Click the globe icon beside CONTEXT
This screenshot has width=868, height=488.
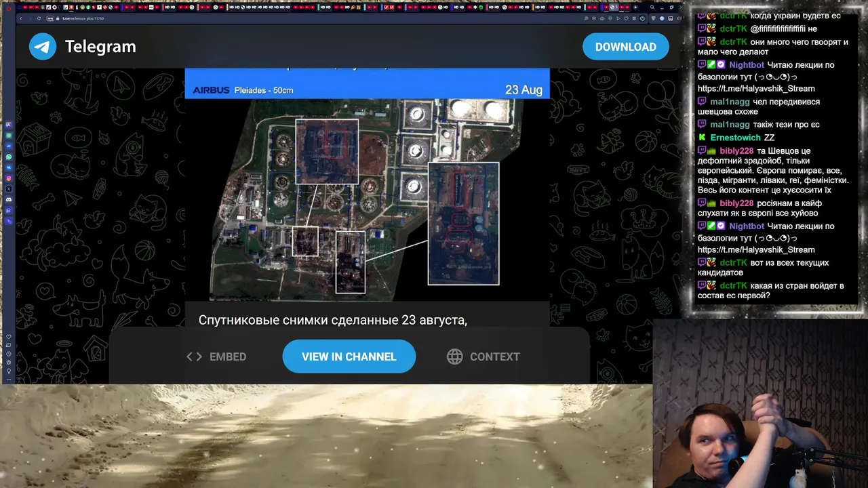454,357
